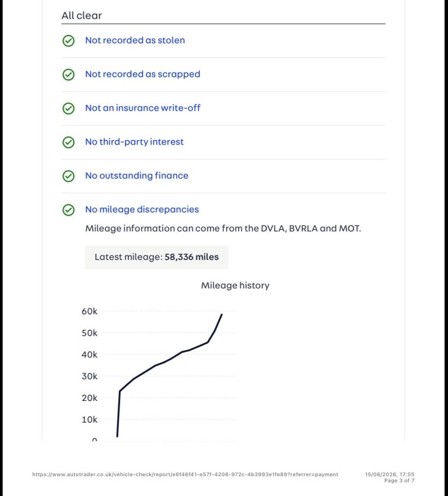Click the green tick beside No third-party interest
This screenshot has width=448, height=496.
pos(68,142)
